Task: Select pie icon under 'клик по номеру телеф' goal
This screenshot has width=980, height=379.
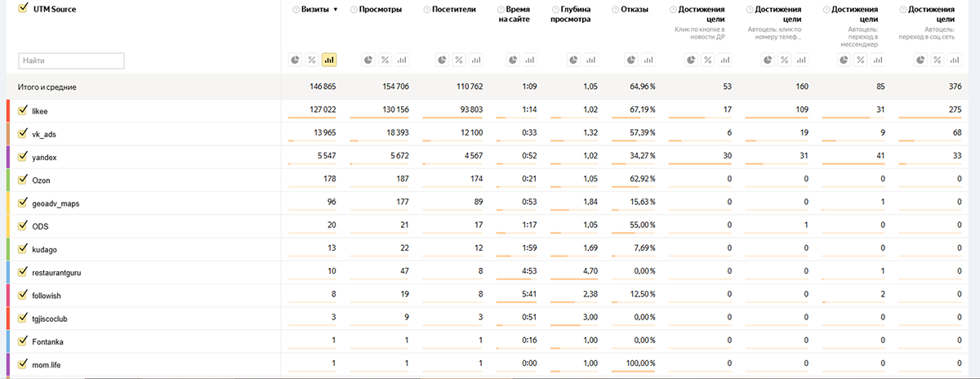Action: [768, 60]
